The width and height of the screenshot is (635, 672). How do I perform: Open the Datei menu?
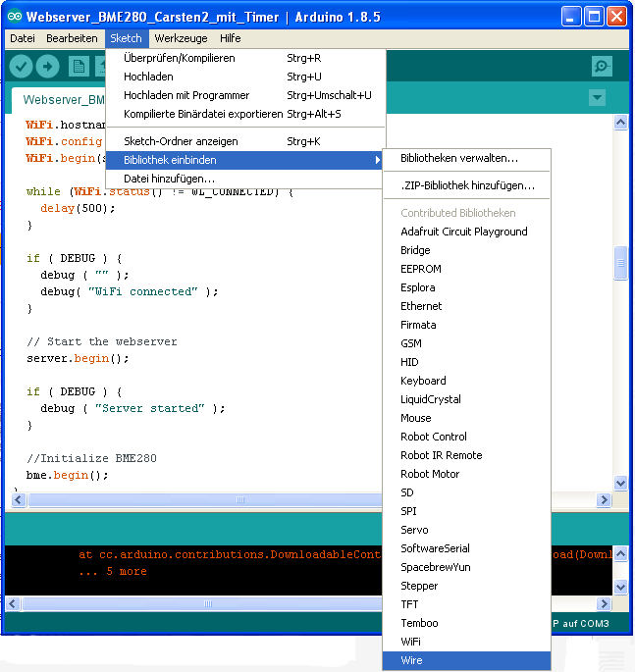[23, 38]
